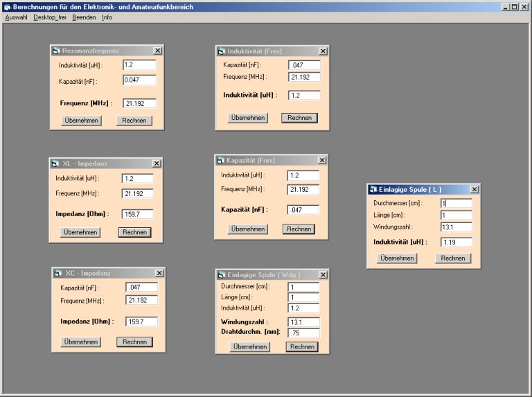Click Übernehmen in Einlagige Spule (Wdg) window
This screenshot has width=532, height=397.
click(250, 347)
